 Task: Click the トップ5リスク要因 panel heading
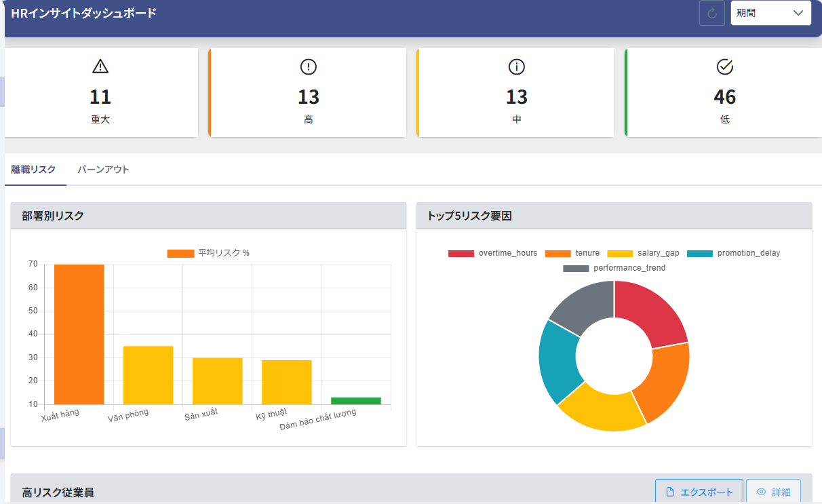click(469, 216)
